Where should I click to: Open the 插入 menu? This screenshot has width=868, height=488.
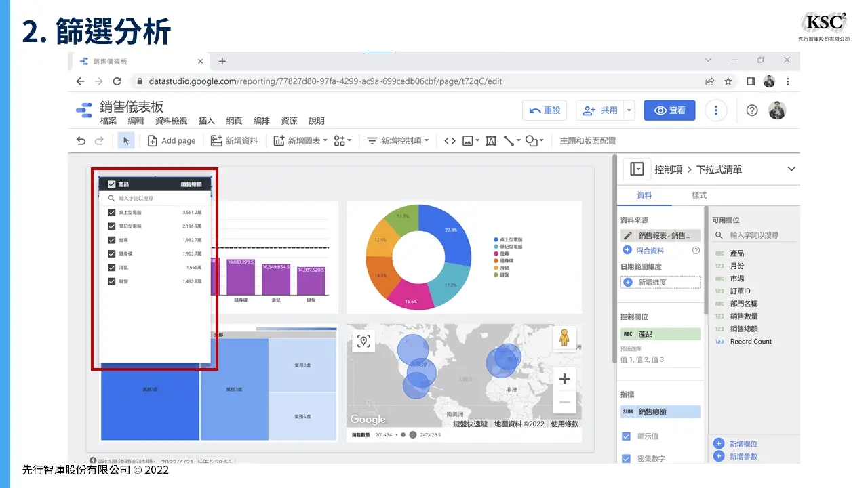(x=207, y=121)
